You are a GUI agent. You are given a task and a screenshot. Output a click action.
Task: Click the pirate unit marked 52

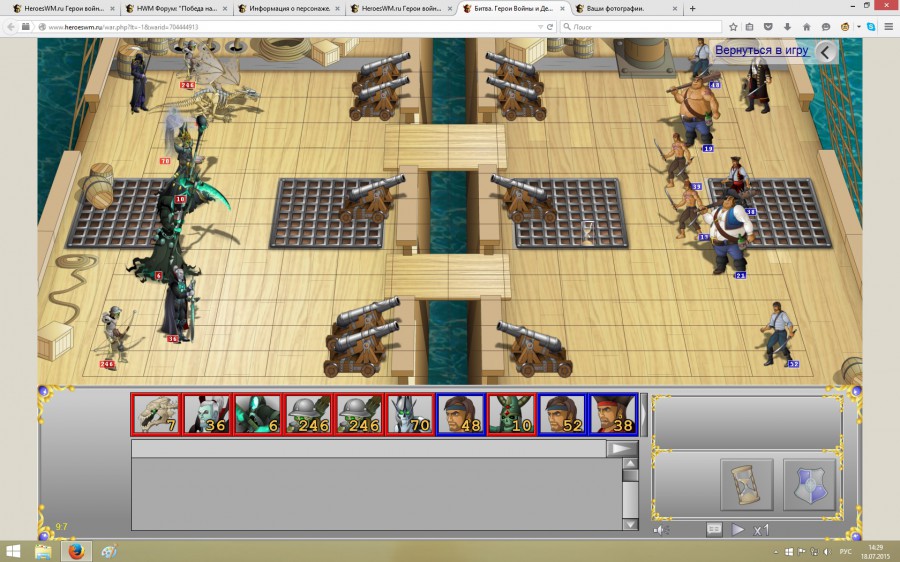coord(778,334)
